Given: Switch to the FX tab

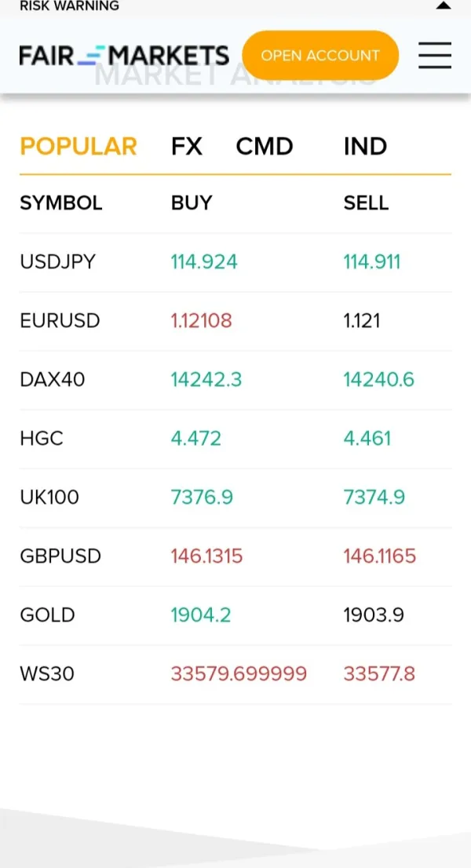Looking at the screenshot, I should click(187, 146).
